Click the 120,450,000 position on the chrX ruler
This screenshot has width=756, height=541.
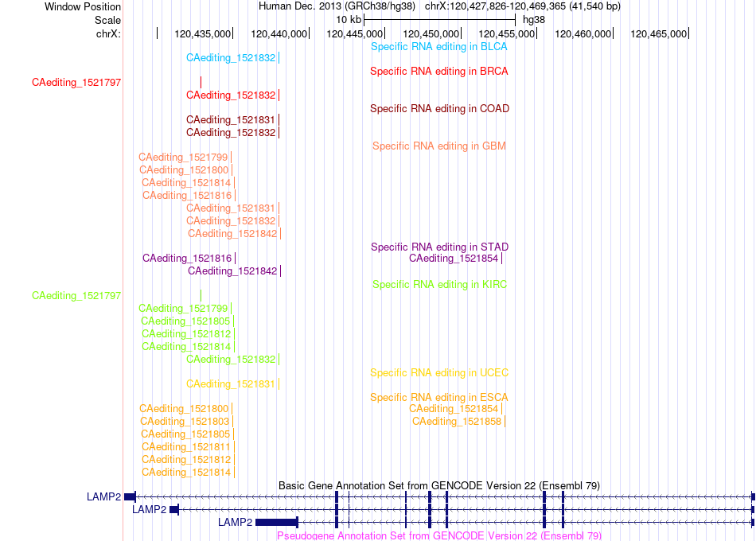pyautogui.click(x=431, y=34)
